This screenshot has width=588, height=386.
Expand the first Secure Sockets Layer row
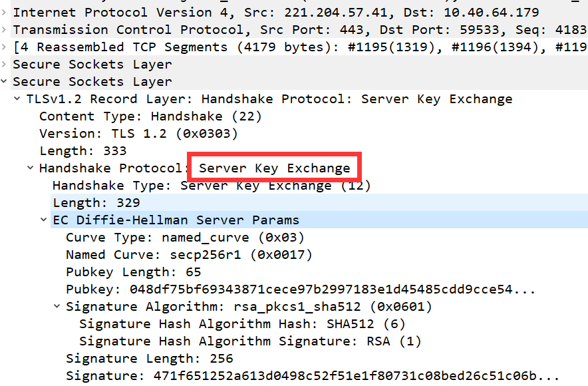(4, 64)
